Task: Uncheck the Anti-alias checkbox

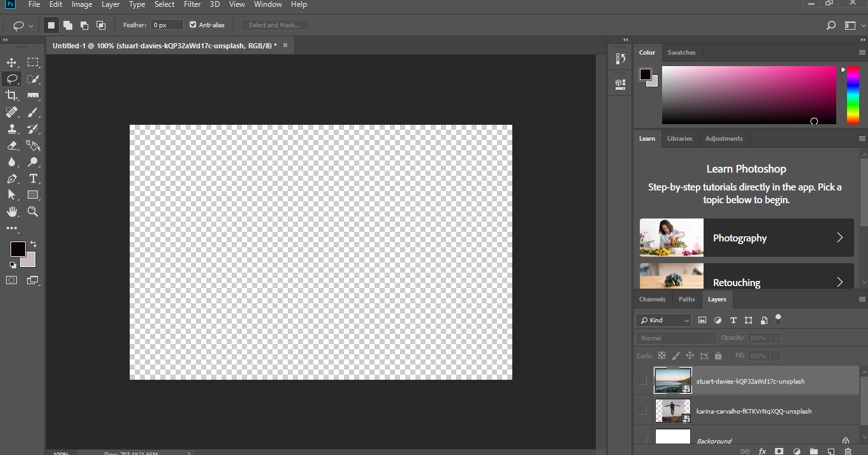Action: (193, 25)
